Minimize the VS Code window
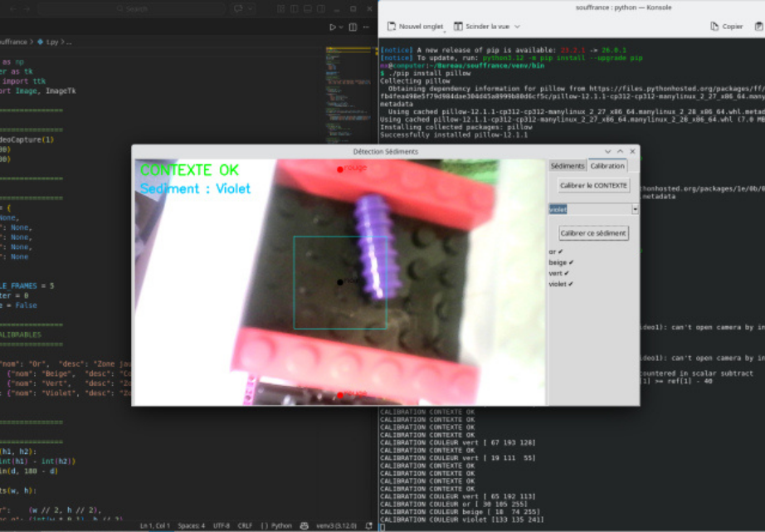 click(x=337, y=9)
